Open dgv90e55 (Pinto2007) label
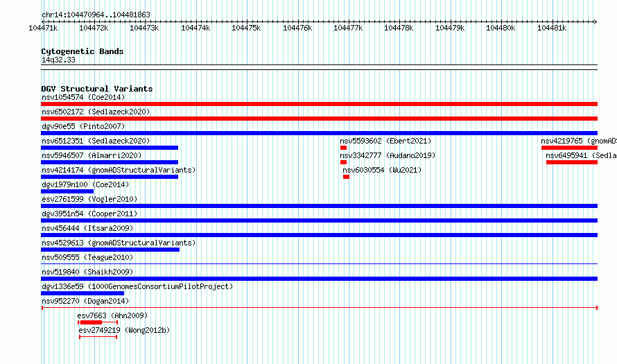 [83, 126]
